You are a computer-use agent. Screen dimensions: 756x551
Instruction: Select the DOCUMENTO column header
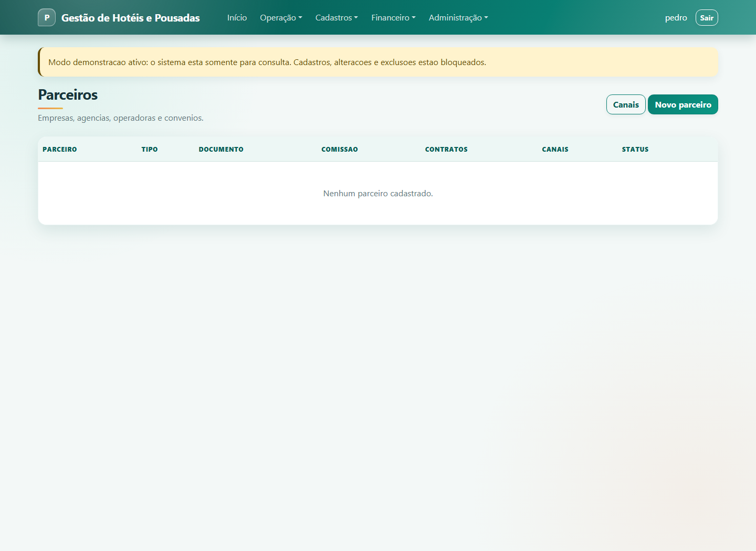[x=221, y=150]
